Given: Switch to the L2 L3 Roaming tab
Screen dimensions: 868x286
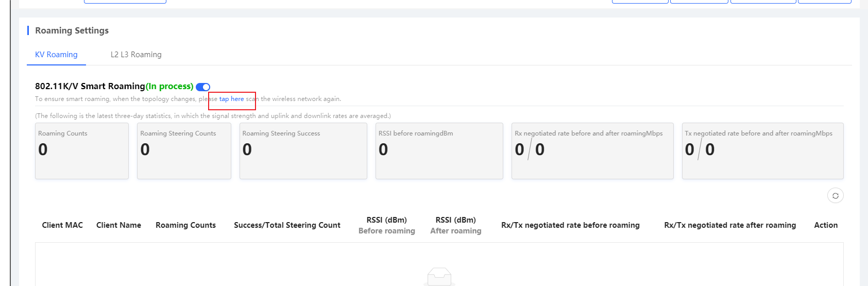Looking at the screenshot, I should (x=136, y=55).
